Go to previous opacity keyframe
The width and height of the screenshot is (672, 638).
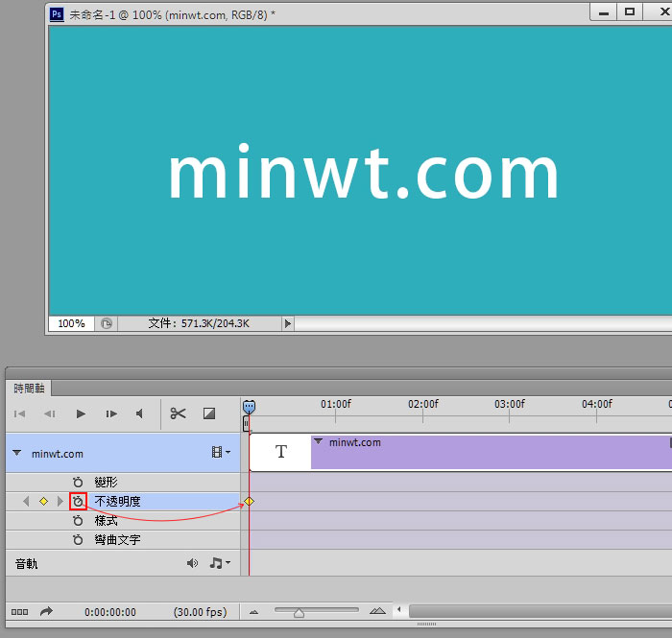(x=26, y=501)
